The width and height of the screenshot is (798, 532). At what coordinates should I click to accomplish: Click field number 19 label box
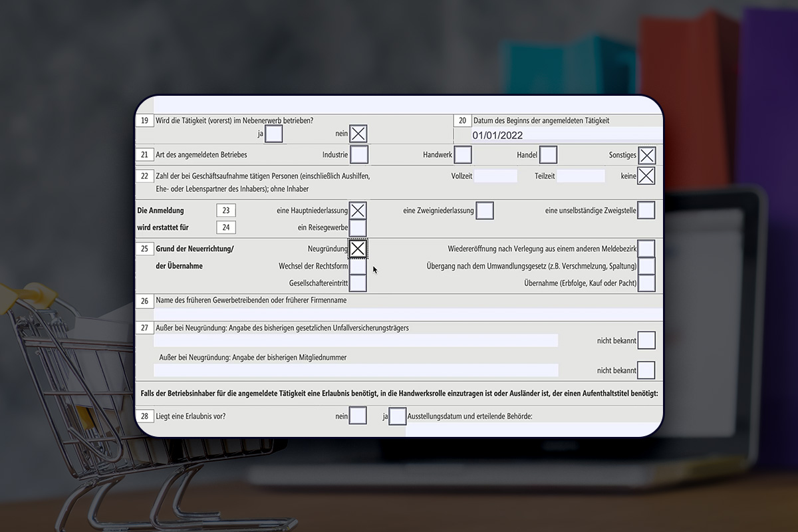pyautogui.click(x=144, y=120)
